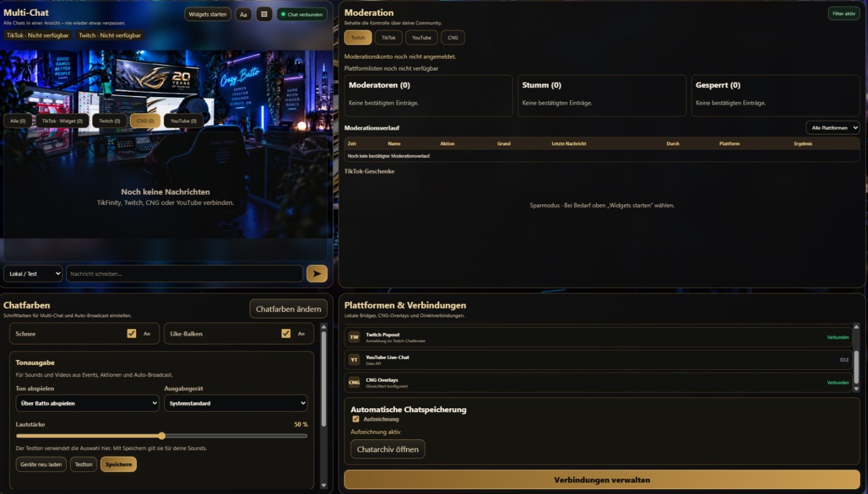Toggle the Like-Balken checkbox
Viewport: 868px width, 494px height.
coord(286,334)
